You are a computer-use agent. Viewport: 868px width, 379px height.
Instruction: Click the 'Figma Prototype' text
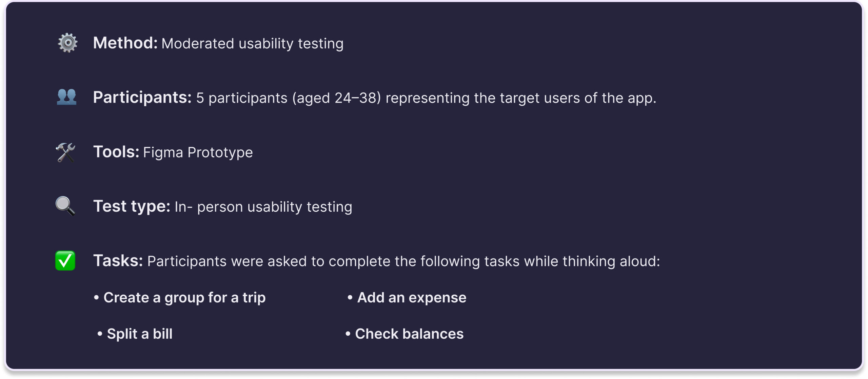pos(198,153)
